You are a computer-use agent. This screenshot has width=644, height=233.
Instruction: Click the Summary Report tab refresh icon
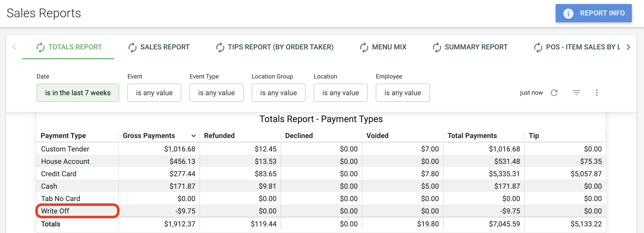tap(437, 47)
